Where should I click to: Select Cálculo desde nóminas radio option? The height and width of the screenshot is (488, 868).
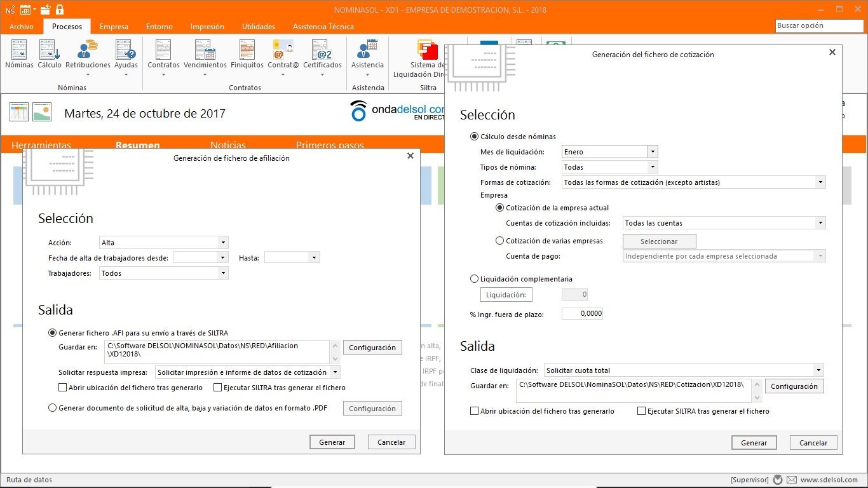(474, 137)
